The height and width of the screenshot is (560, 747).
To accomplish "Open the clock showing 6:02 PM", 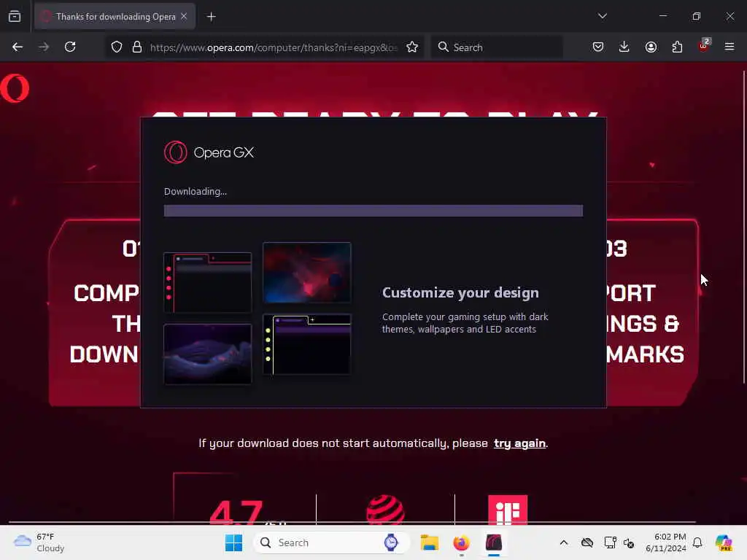I will (x=665, y=542).
